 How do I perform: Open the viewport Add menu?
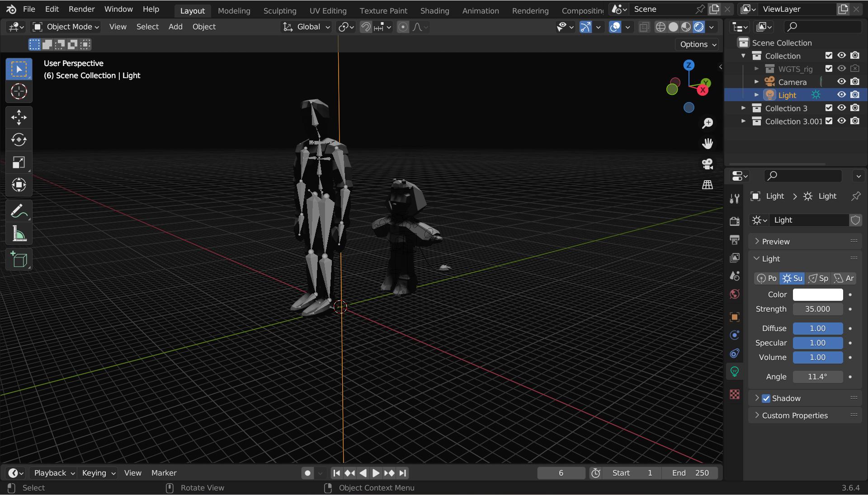pyautogui.click(x=175, y=27)
